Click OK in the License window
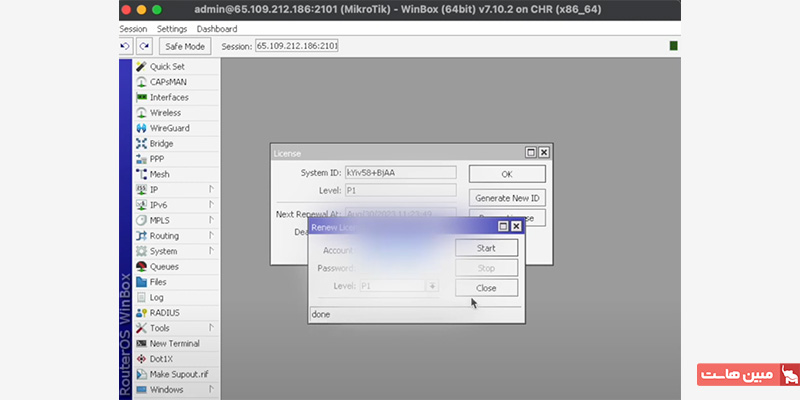 tap(507, 174)
